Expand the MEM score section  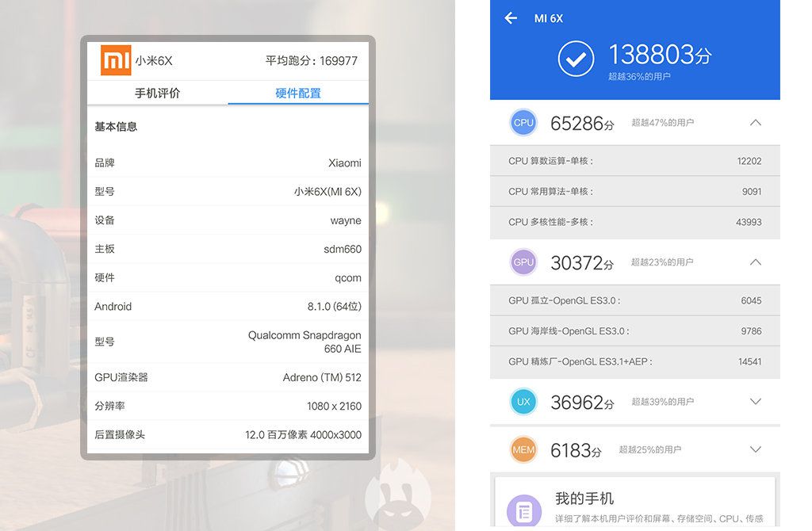[756, 449]
